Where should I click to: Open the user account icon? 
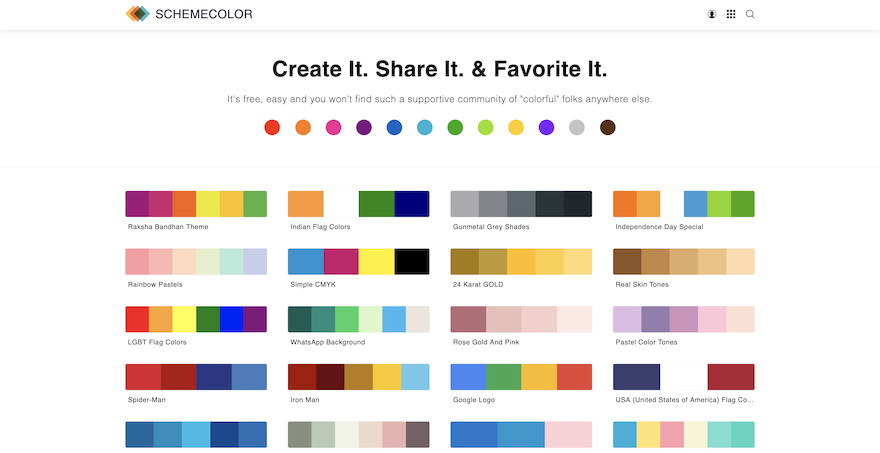click(x=712, y=15)
